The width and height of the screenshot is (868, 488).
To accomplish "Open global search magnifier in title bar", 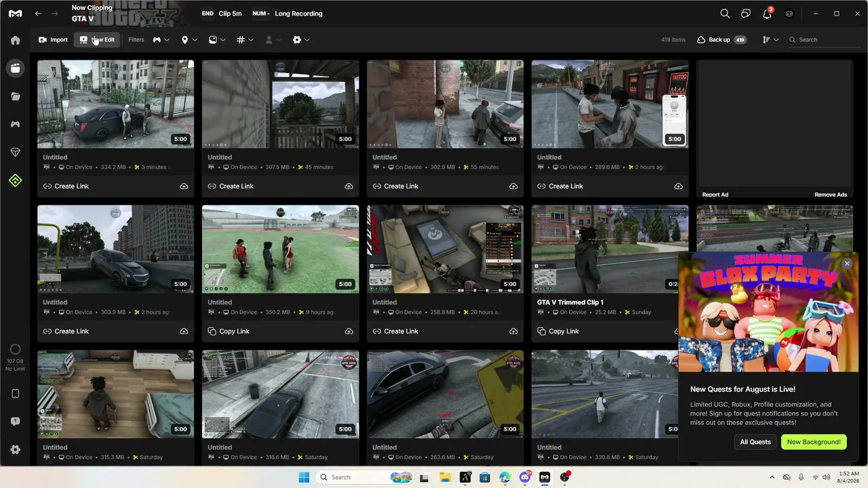I will 725,14.
